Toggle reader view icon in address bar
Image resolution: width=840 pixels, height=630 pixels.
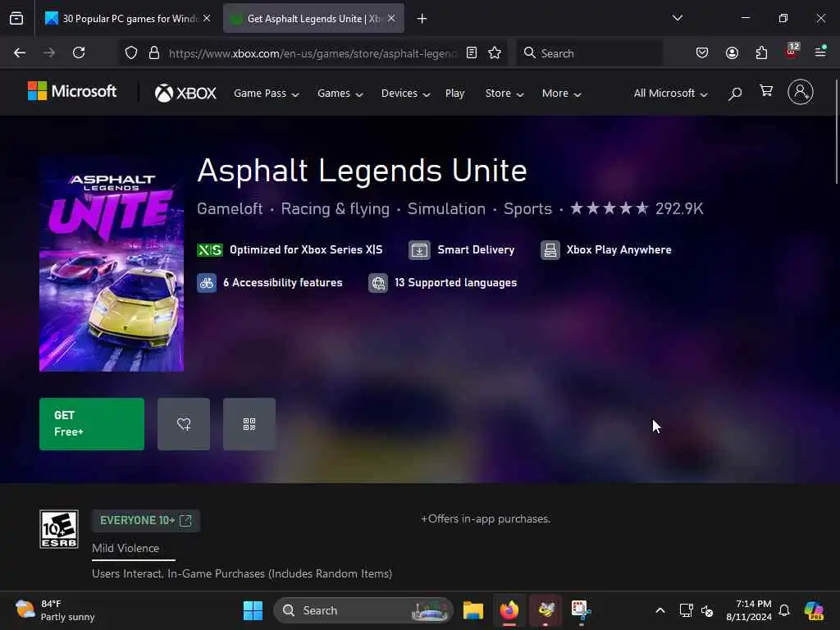(x=472, y=53)
